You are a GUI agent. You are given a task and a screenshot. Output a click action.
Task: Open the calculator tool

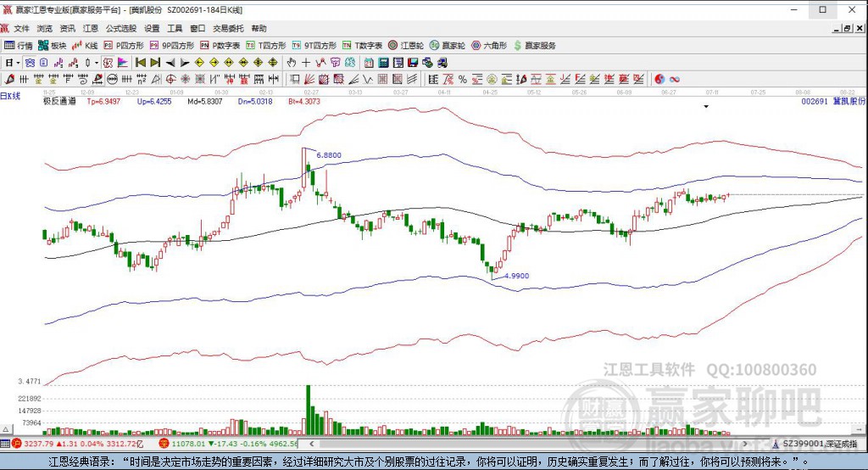click(383, 63)
